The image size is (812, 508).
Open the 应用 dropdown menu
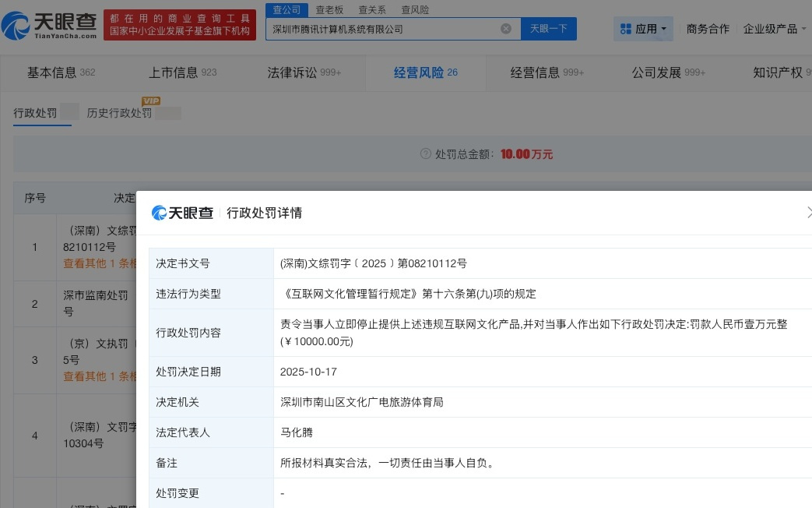pos(644,29)
